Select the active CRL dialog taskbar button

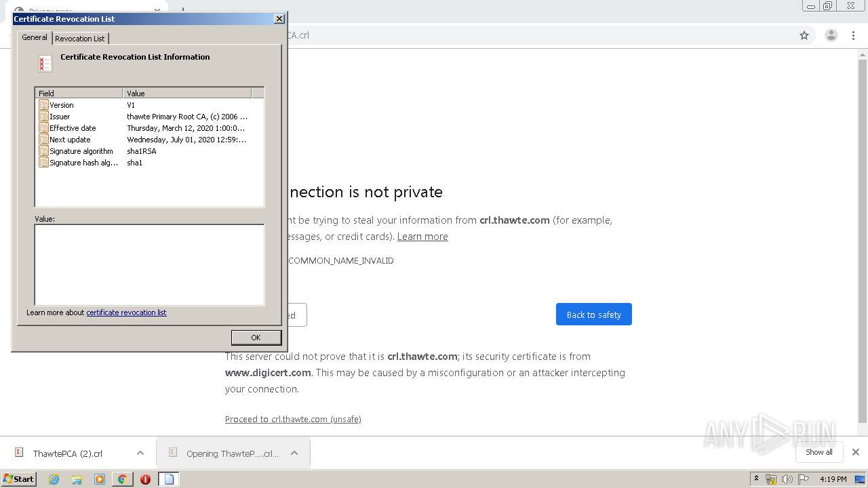[169, 479]
